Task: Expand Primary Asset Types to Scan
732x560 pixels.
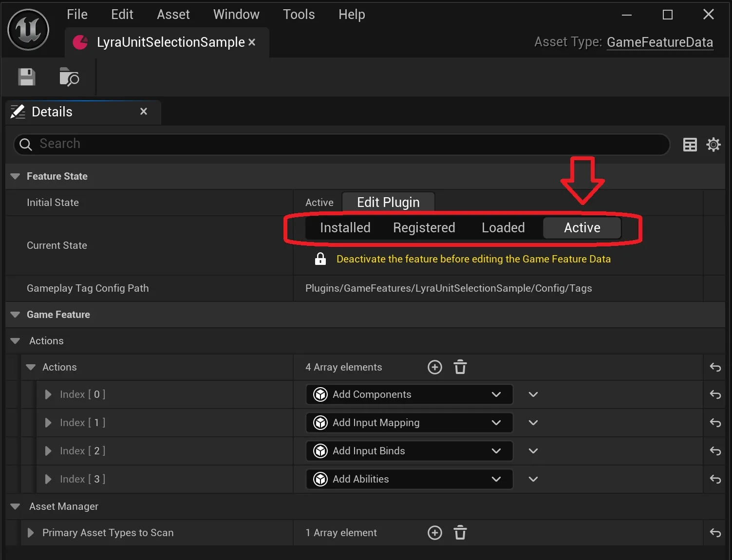Action: point(31,533)
